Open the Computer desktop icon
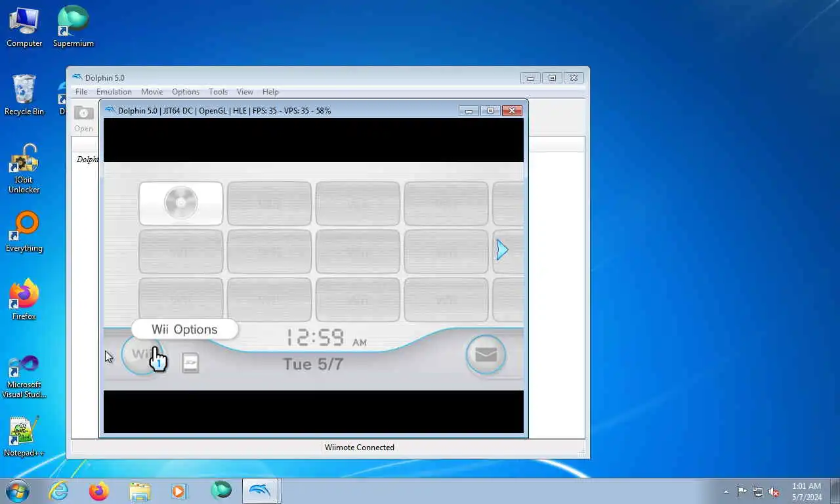Screen dimensions: 840x504 pos(24,27)
